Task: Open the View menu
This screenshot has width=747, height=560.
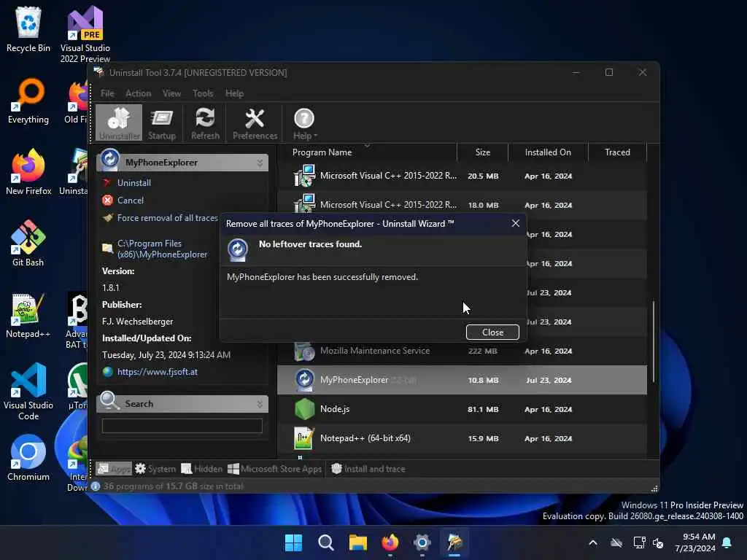Action: pos(171,93)
